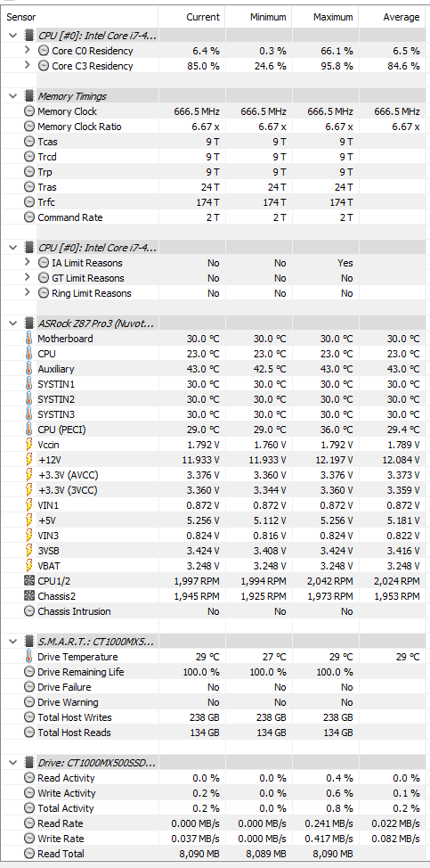Collapse the S.M.A.R.T. CT1000MX5 group
The image size is (430, 868).
click(12, 642)
